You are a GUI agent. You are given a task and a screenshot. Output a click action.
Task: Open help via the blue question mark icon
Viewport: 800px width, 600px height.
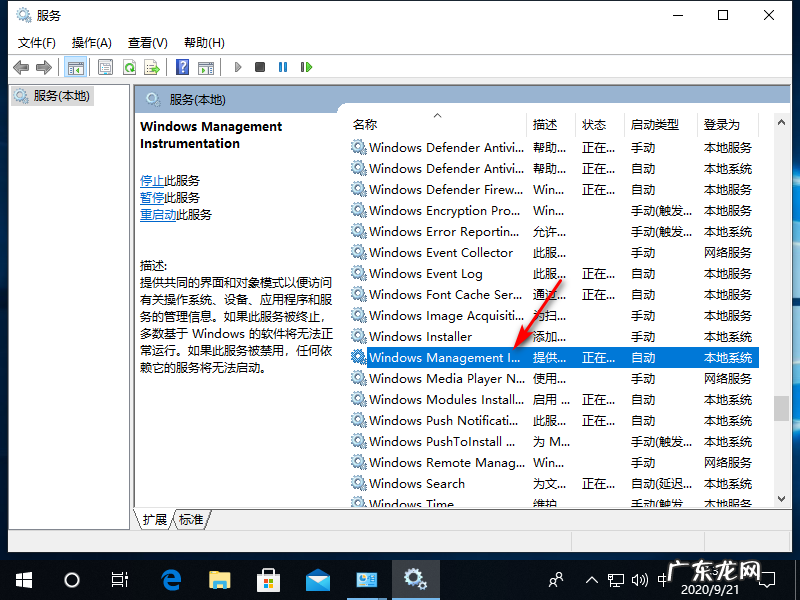pos(182,67)
